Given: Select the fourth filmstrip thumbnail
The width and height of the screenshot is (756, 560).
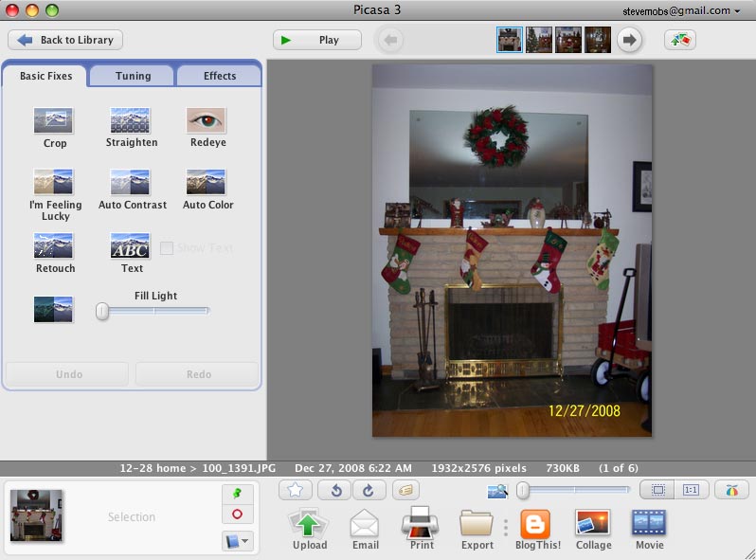Looking at the screenshot, I should point(598,40).
